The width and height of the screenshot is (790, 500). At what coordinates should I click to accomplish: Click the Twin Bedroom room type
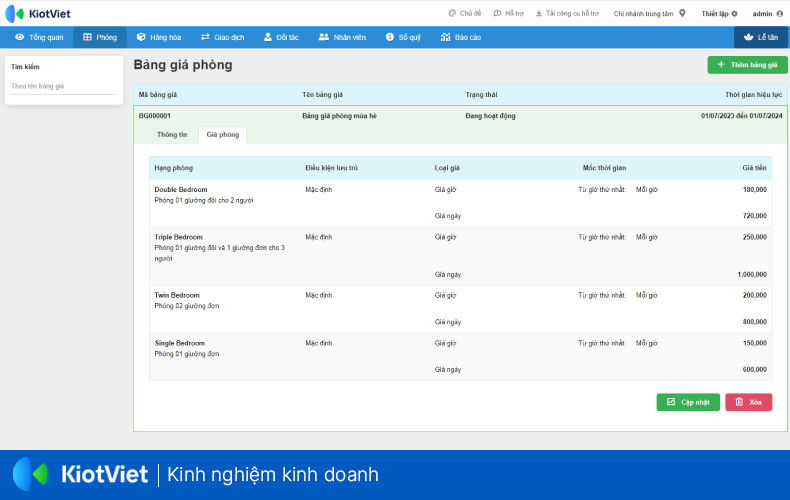point(177,295)
